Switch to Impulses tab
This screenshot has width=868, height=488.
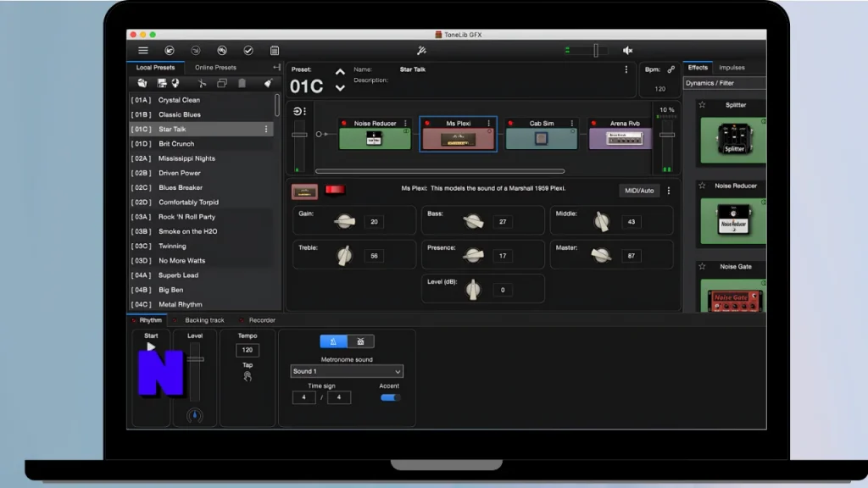tap(732, 68)
